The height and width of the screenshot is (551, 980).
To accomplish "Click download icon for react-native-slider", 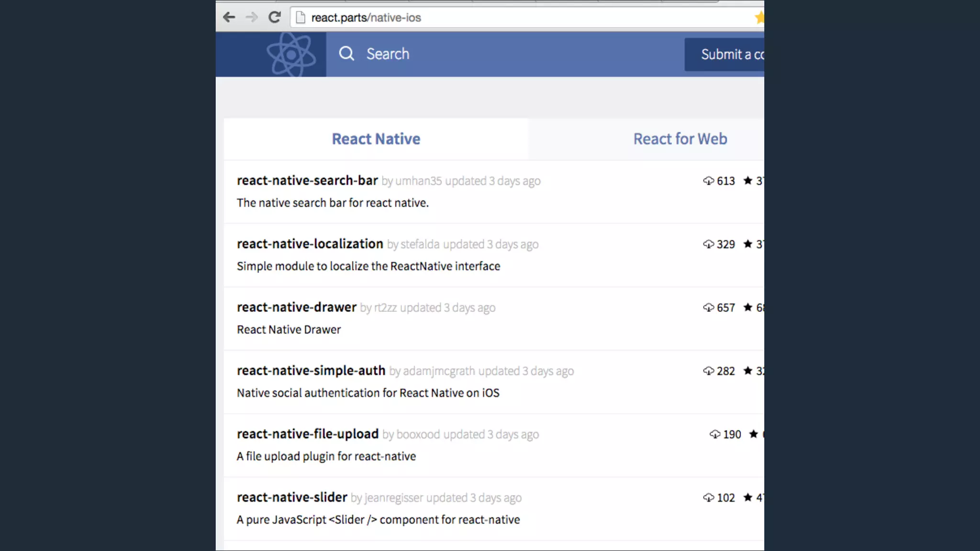I will click(x=708, y=497).
